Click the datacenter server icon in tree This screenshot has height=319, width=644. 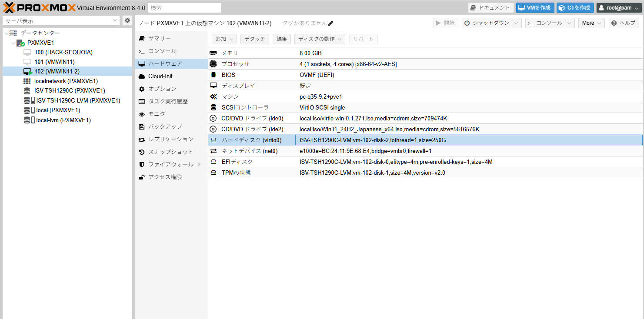13,33
